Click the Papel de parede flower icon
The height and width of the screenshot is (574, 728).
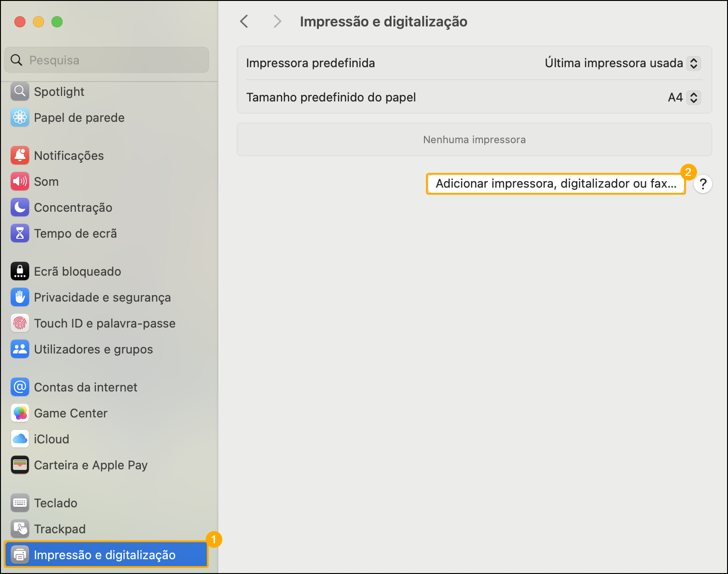tap(20, 118)
